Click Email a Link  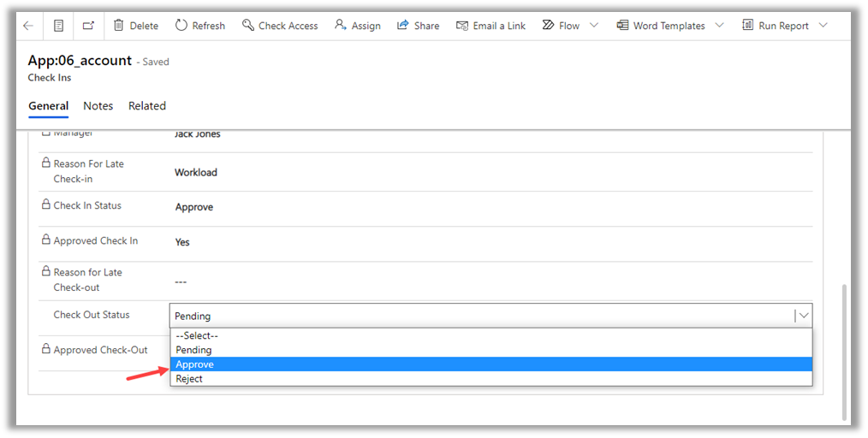coord(490,26)
